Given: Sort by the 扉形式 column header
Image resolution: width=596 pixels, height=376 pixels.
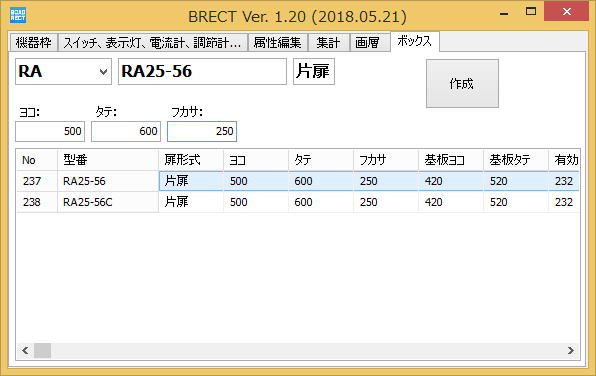Looking at the screenshot, I should (191, 160).
